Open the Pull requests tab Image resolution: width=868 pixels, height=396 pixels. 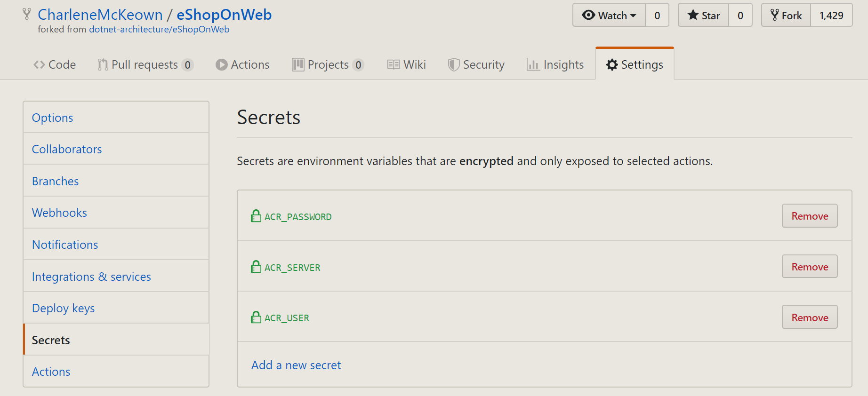[145, 64]
